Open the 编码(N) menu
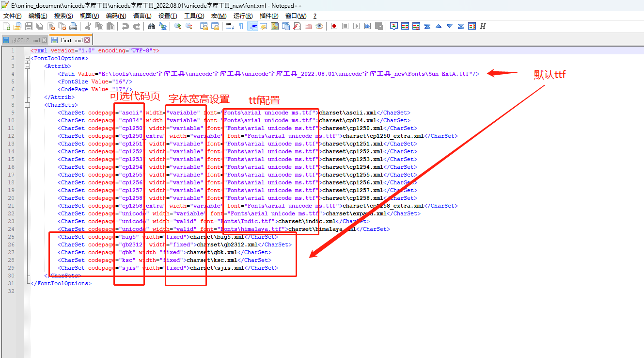This screenshot has height=358, width=644. pyautogui.click(x=115, y=16)
